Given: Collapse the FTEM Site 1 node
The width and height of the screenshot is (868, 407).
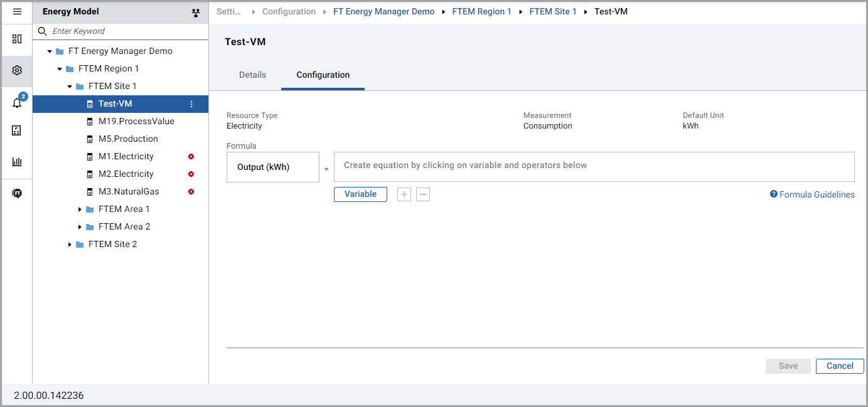Looking at the screenshot, I should (x=70, y=87).
